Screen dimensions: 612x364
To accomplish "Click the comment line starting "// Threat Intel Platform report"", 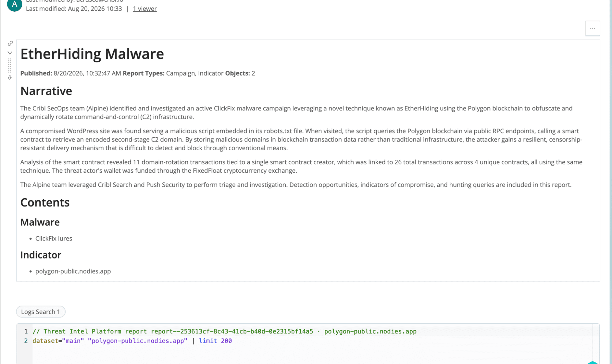I will click(x=224, y=331).
